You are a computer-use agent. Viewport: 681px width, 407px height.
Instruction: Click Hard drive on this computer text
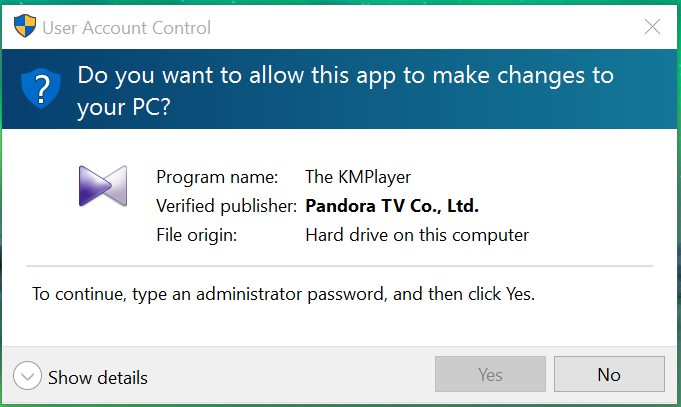(417, 235)
